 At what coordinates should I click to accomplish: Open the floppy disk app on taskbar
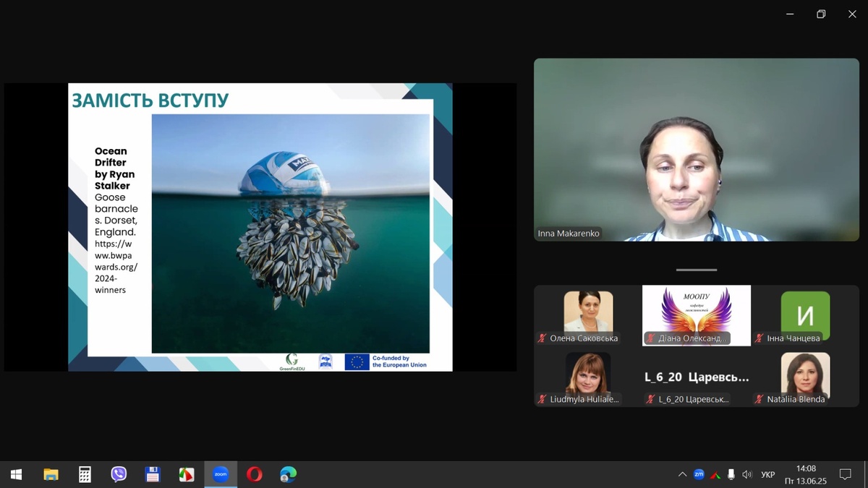[153, 474]
